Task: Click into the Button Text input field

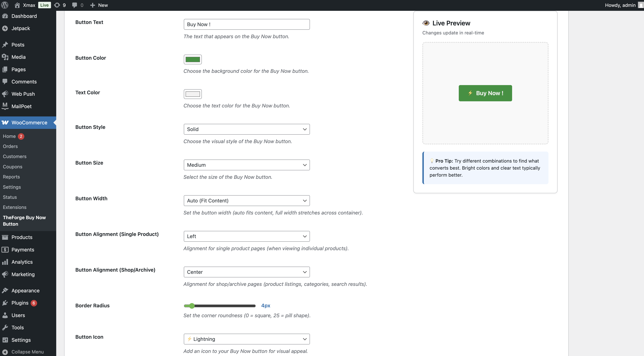Action: [247, 24]
